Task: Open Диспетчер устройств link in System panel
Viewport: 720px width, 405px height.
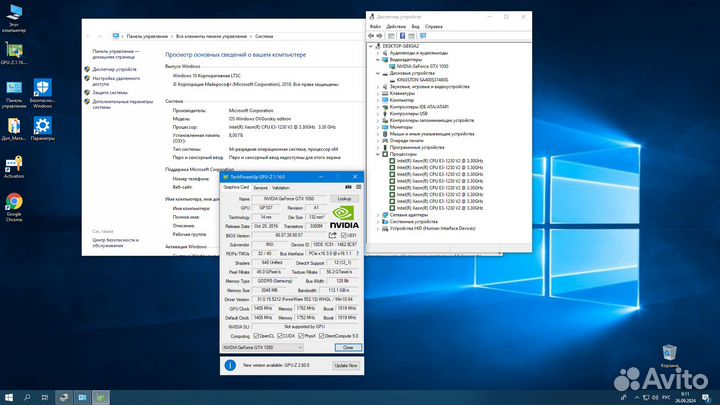Action: pyautogui.click(x=114, y=69)
